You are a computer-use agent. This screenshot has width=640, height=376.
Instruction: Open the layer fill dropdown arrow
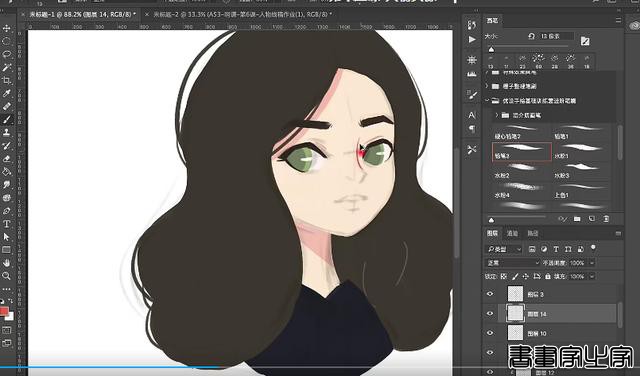592,276
